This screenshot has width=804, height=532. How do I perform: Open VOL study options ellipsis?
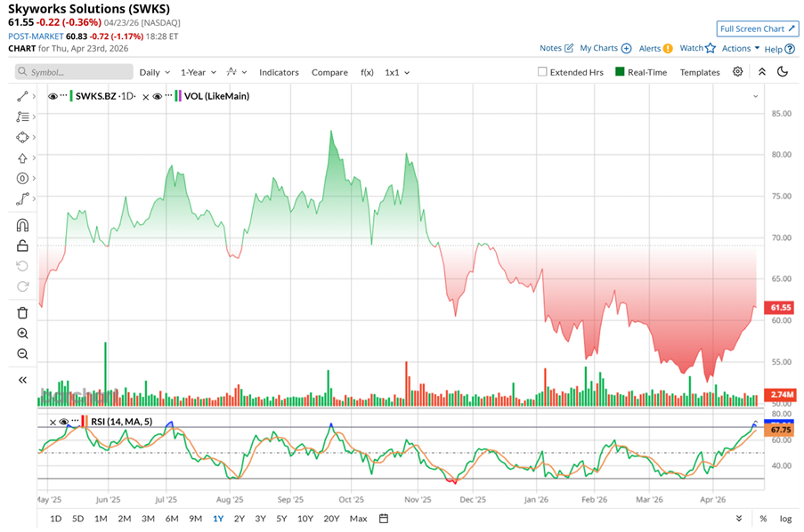pos(168,95)
